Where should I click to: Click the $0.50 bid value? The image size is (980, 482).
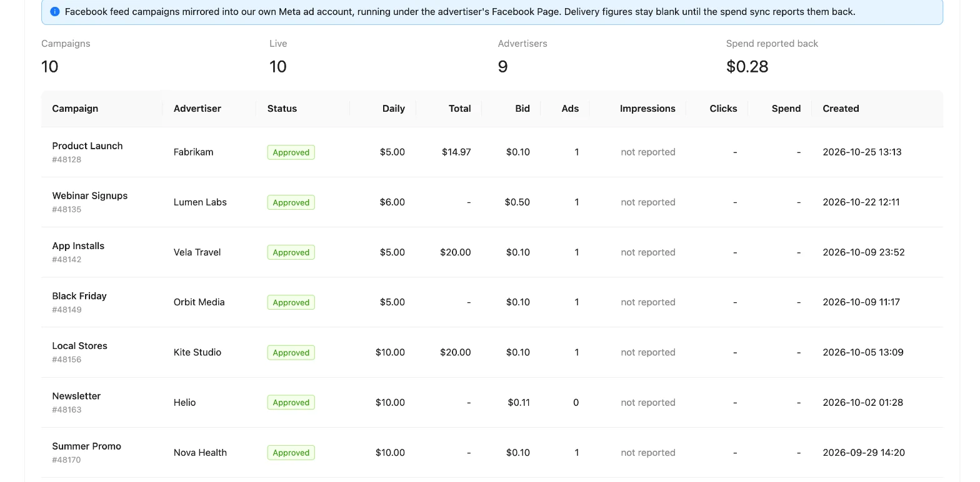[x=517, y=202]
